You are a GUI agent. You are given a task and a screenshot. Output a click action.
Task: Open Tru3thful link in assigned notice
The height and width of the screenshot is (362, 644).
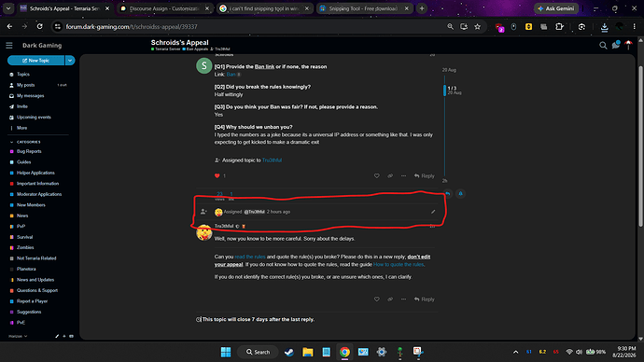272,160
